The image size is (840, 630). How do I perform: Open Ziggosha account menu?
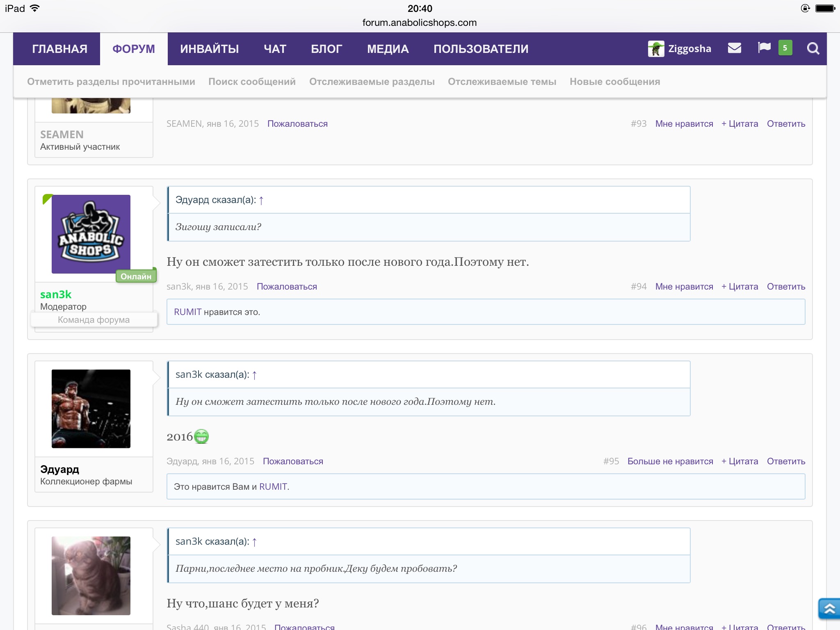point(689,49)
